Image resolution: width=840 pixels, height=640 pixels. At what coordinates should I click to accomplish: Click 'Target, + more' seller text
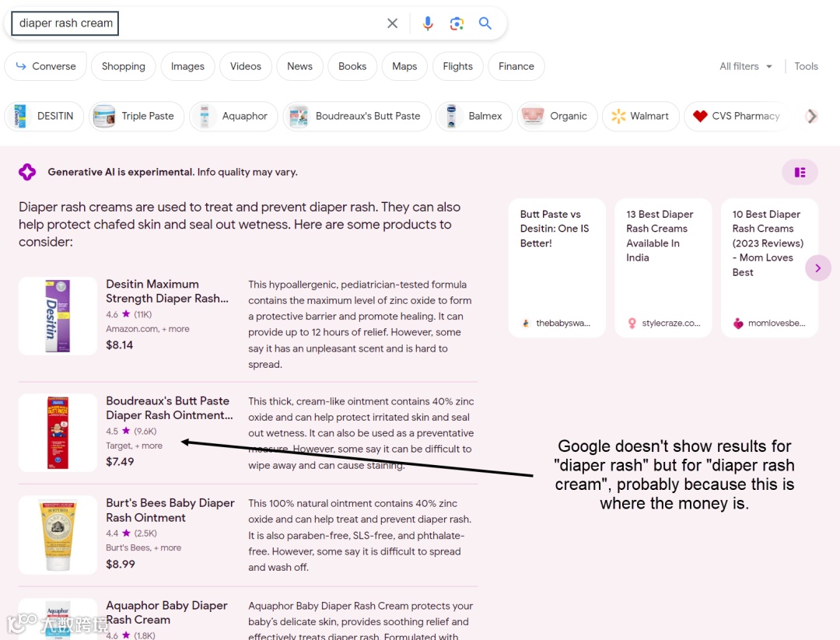tap(134, 446)
